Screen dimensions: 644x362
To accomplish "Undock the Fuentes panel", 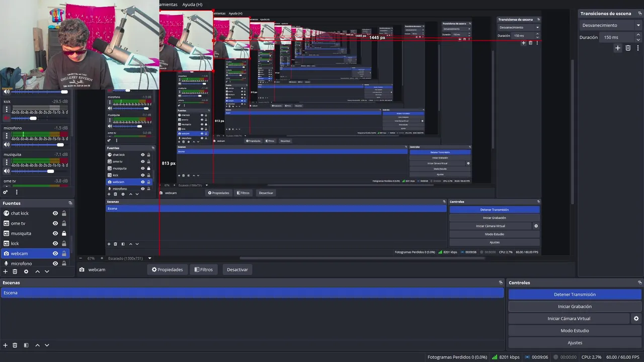I will click(x=70, y=203).
